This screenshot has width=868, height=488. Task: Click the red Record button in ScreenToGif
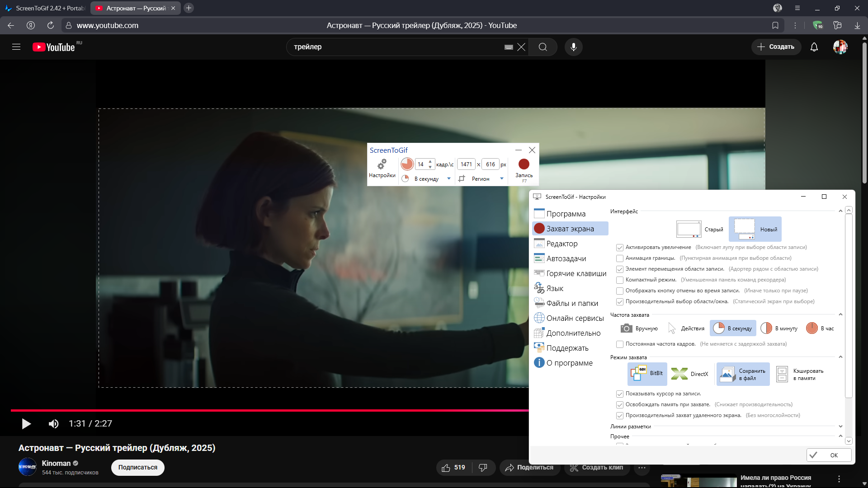coord(524,165)
